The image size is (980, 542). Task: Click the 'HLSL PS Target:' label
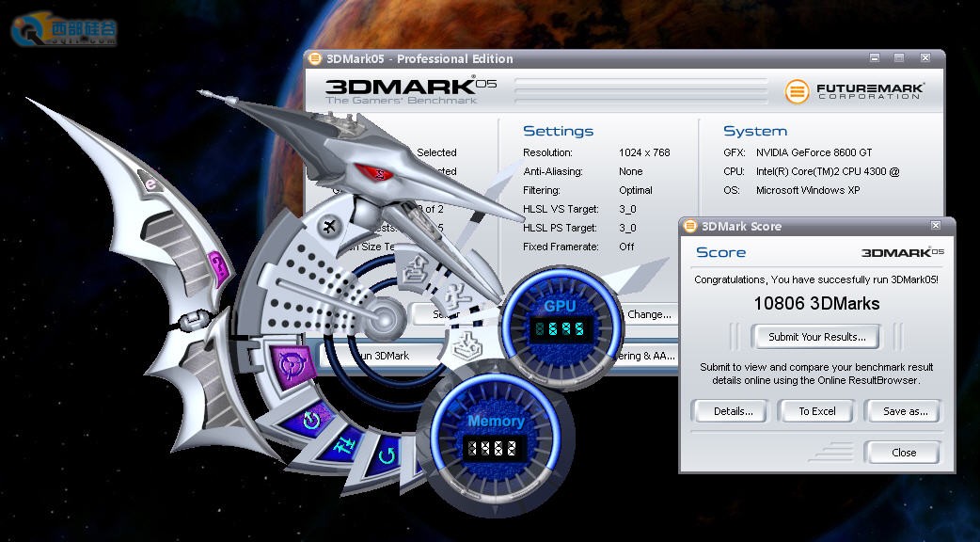pos(560,228)
